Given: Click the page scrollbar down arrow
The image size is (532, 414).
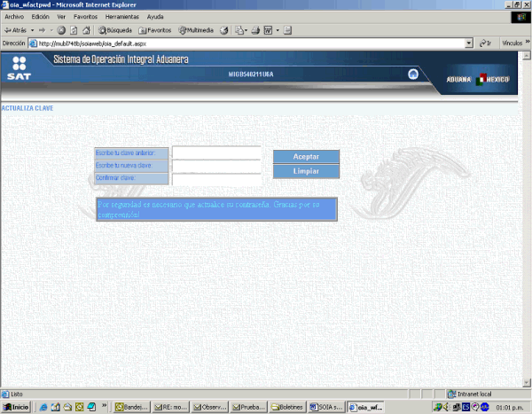Looking at the screenshot, I should pos(527,383).
